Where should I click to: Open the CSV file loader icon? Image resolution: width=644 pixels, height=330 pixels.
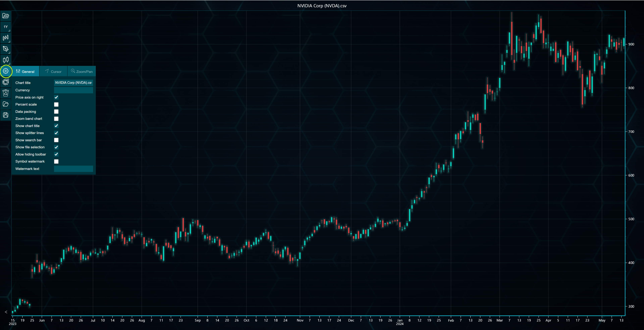tap(6, 16)
